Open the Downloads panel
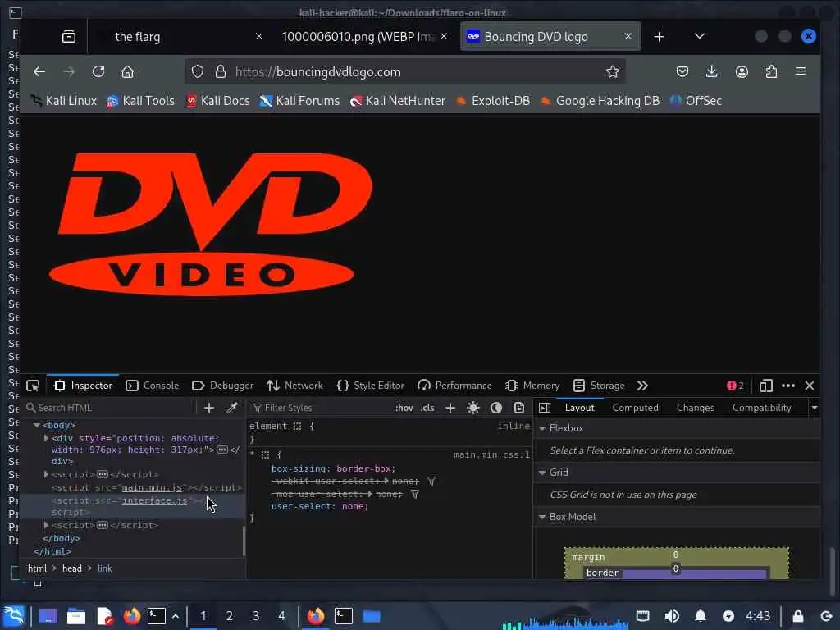840x630 pixels. [x=711, y=72]
